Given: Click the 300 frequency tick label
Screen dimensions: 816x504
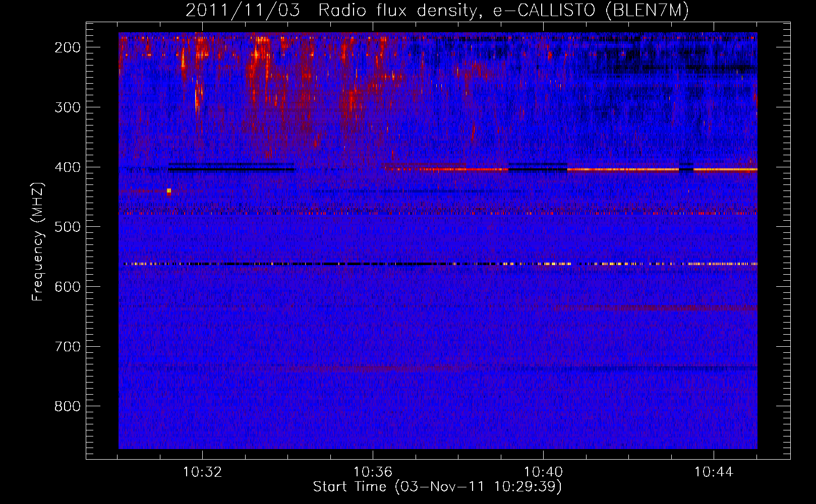Looking at the screenshot, I should pos(67,107).
